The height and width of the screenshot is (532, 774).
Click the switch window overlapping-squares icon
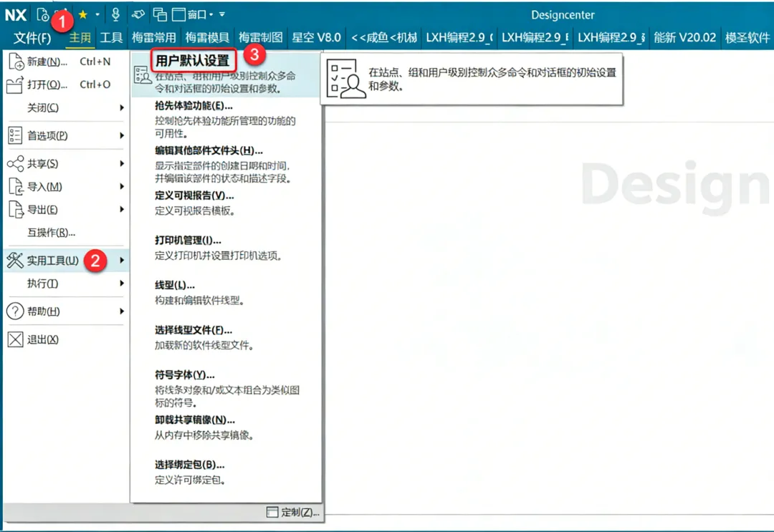160,15
